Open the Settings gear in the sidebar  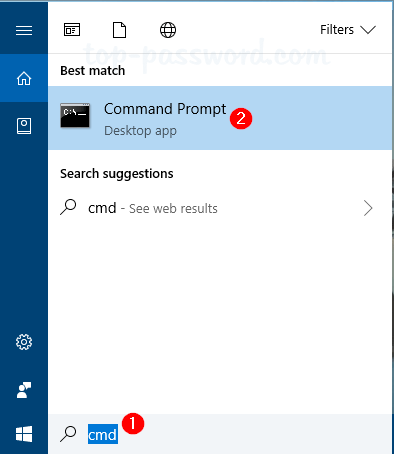coord(24,342)
